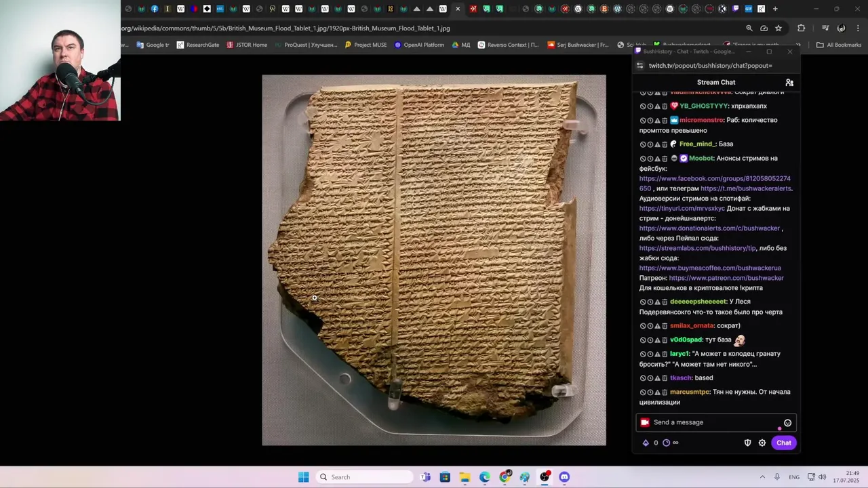Open the donationalerts.com/c/bushwacker link

(x=709, y=228)
